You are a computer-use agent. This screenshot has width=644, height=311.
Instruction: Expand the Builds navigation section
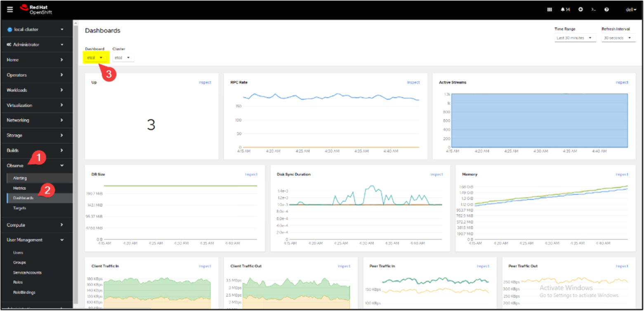click(37, 150)
